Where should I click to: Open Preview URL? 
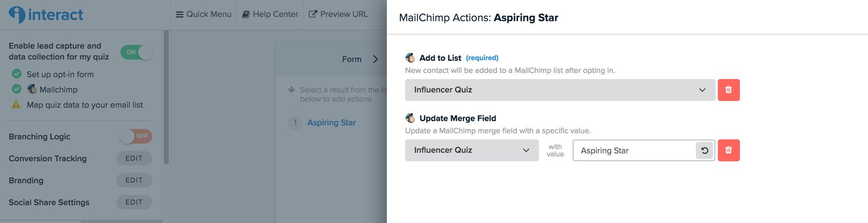click(338, 14)
